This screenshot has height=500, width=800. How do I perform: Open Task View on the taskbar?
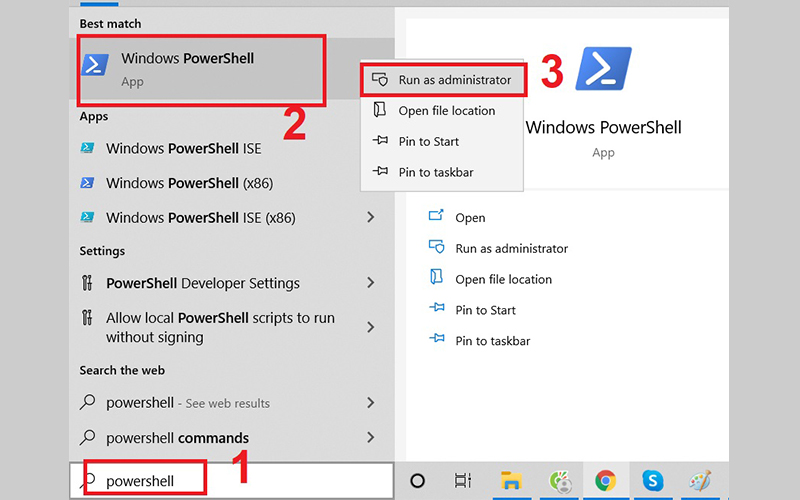click(462, 481)
